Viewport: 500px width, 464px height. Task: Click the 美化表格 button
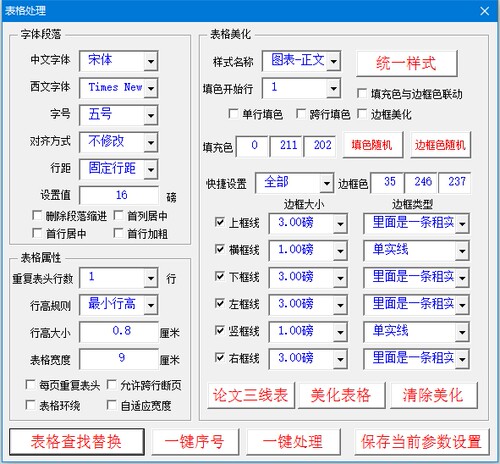341,395
